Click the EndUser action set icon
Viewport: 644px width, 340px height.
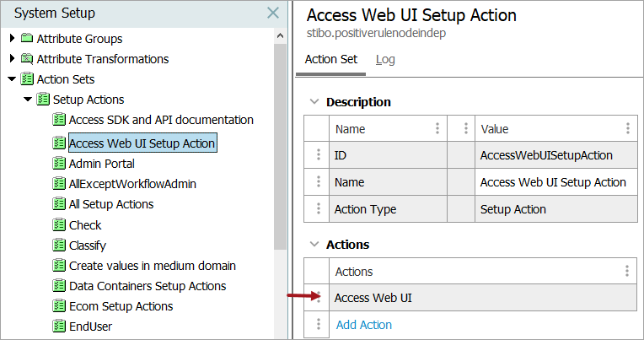[59, 327]
